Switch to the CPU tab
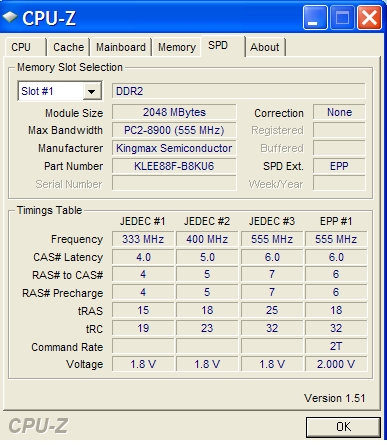This screenshot has width=387, height=445. [25, 47]
